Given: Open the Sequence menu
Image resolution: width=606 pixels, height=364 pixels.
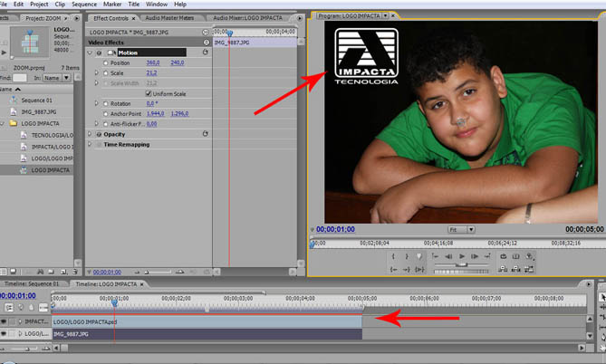Looking at the screenshot, I should click(84, 5).
